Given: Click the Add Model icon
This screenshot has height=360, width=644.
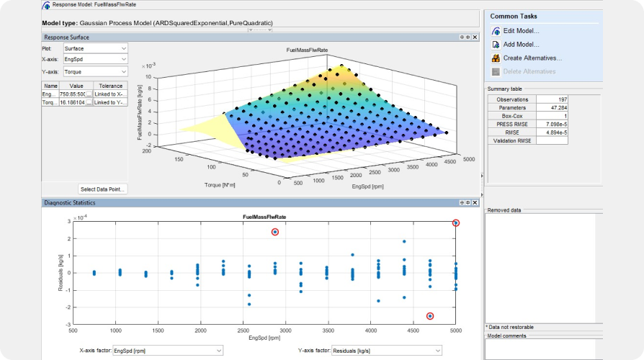Looking at the screenshot, I should (x=496, y=45).
